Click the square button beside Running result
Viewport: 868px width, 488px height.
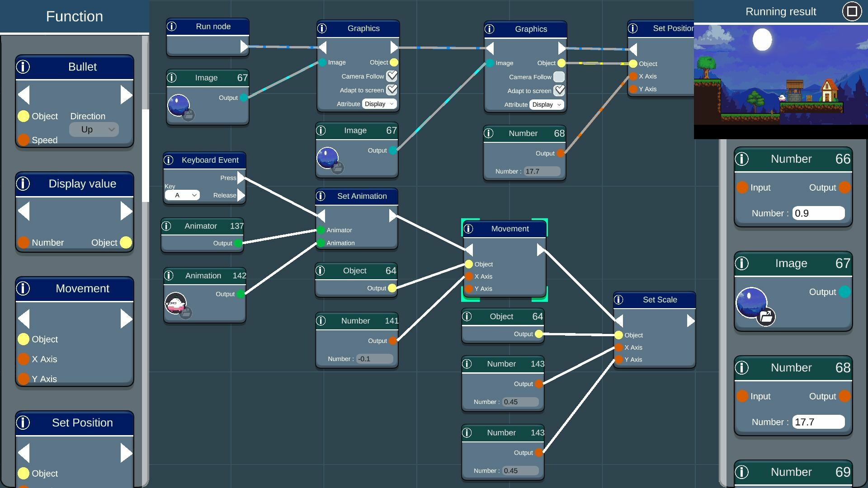coord(852,11)
